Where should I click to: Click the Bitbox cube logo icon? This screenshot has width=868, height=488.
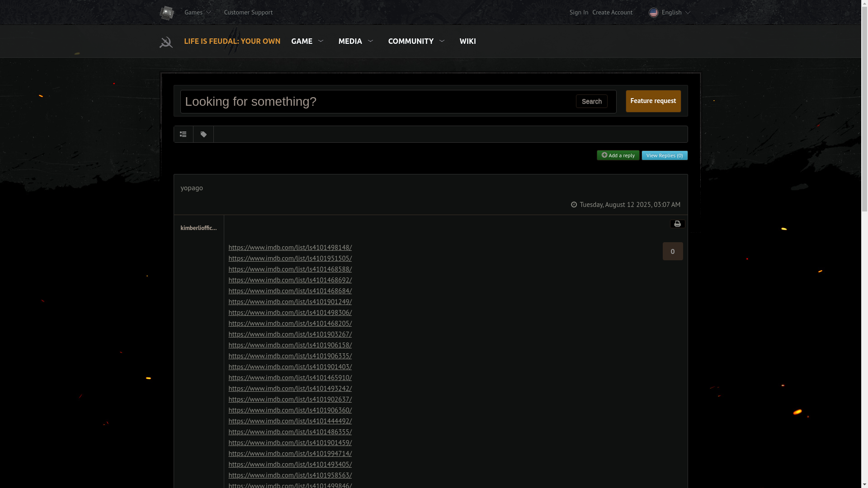click(x=166, y=13)
